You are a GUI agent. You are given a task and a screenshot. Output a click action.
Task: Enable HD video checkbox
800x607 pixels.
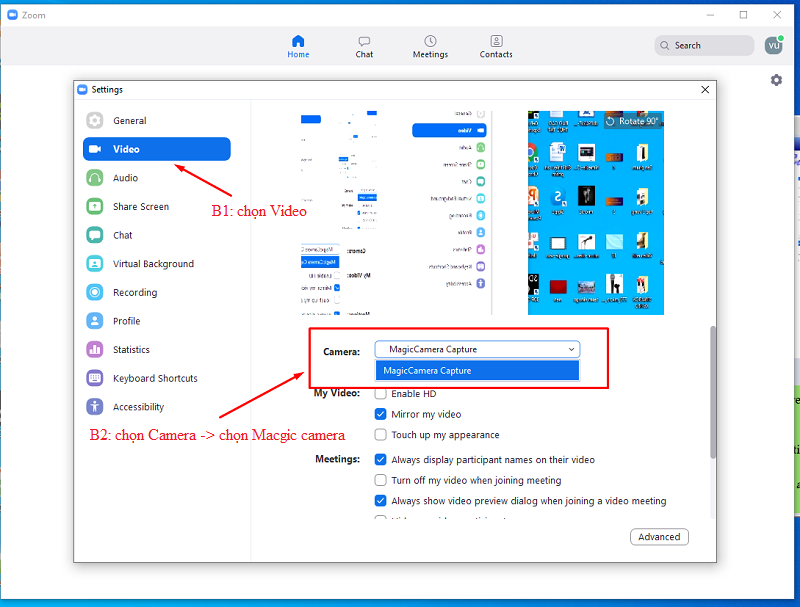[x=380, y=394]
